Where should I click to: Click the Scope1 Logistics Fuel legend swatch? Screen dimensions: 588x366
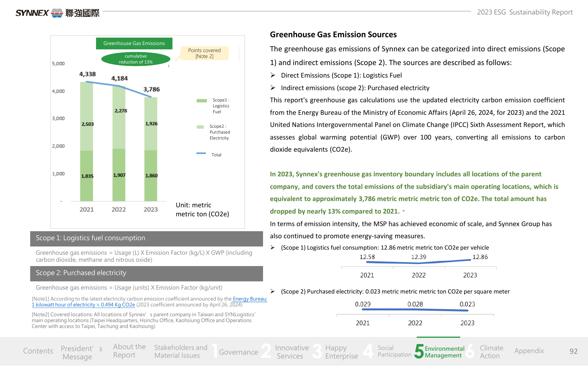202,101
